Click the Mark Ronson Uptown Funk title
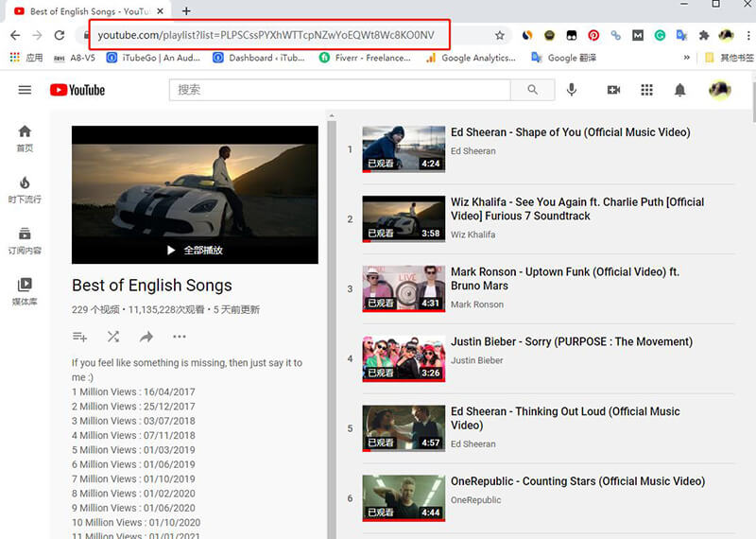The width and height of the screenshot is (756, 539). pos(565,279)
